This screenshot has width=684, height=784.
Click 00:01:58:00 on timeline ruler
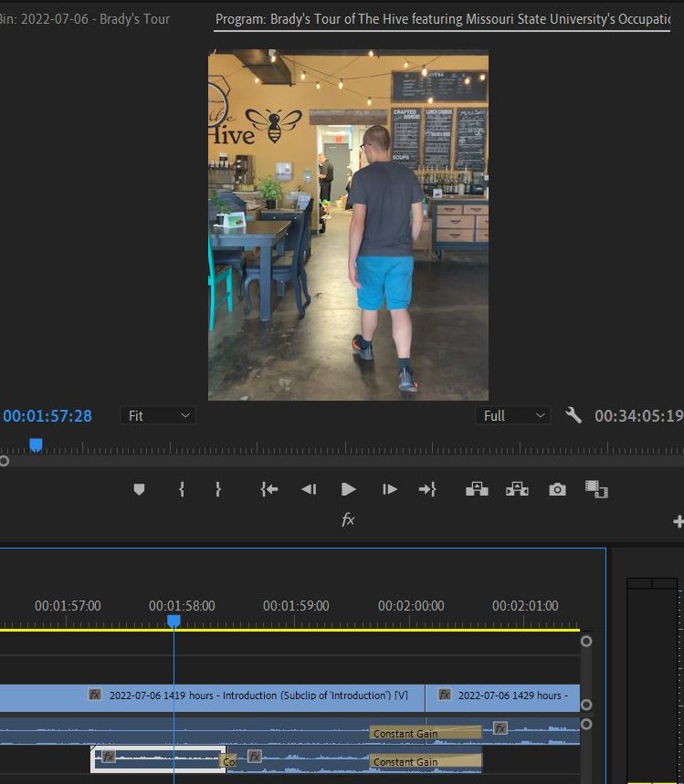tap(182, 606)
